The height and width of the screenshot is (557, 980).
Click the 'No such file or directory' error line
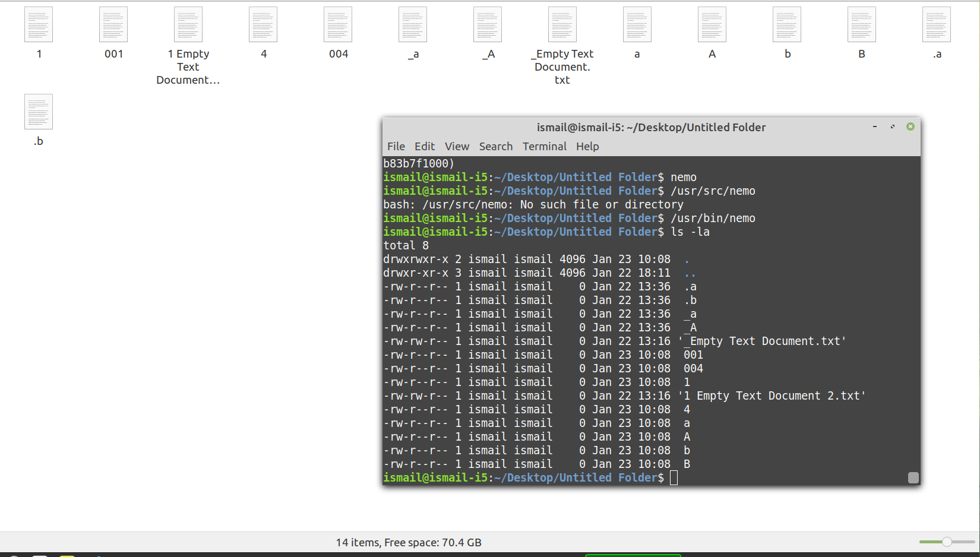533,205
